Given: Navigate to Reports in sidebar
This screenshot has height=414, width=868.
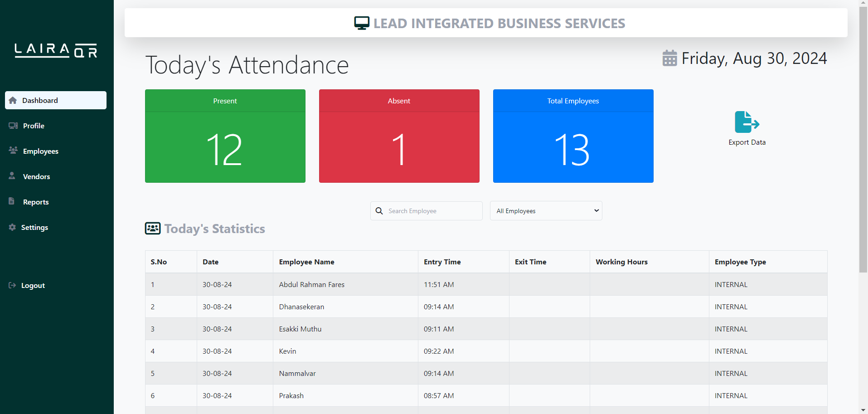Looking at the screenshot, I should [x=36, y=202].
